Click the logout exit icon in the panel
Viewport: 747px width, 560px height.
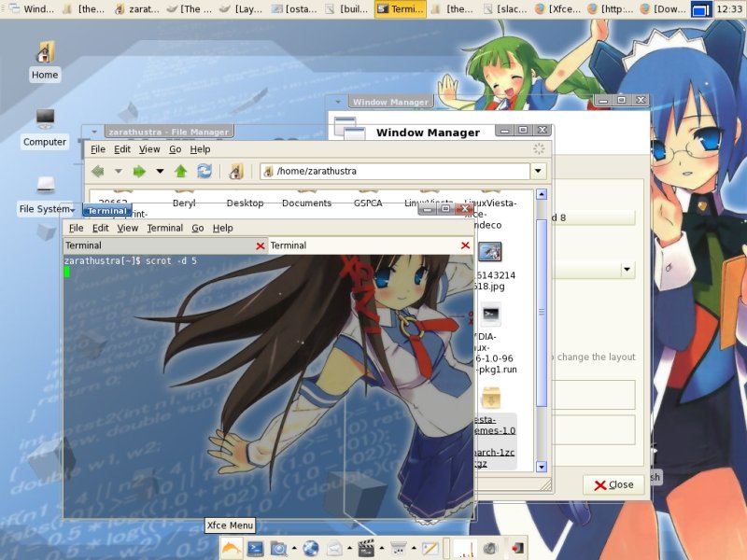517,549
